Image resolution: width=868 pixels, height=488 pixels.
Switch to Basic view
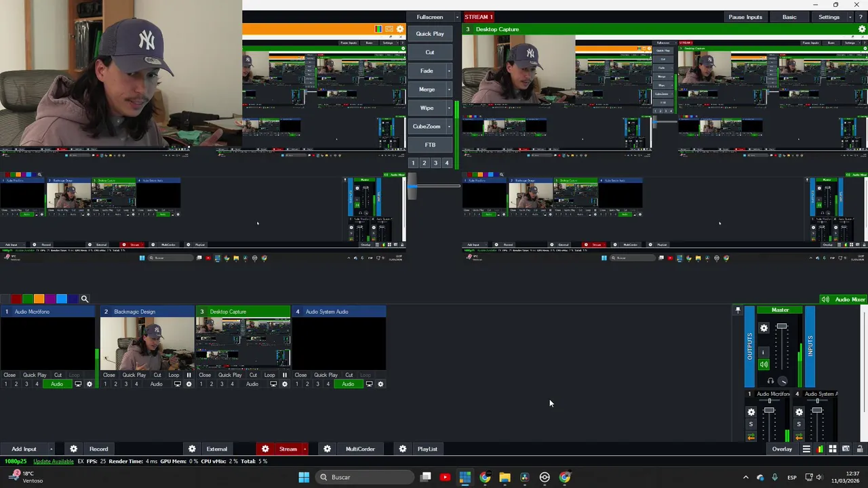click(789, 17)
